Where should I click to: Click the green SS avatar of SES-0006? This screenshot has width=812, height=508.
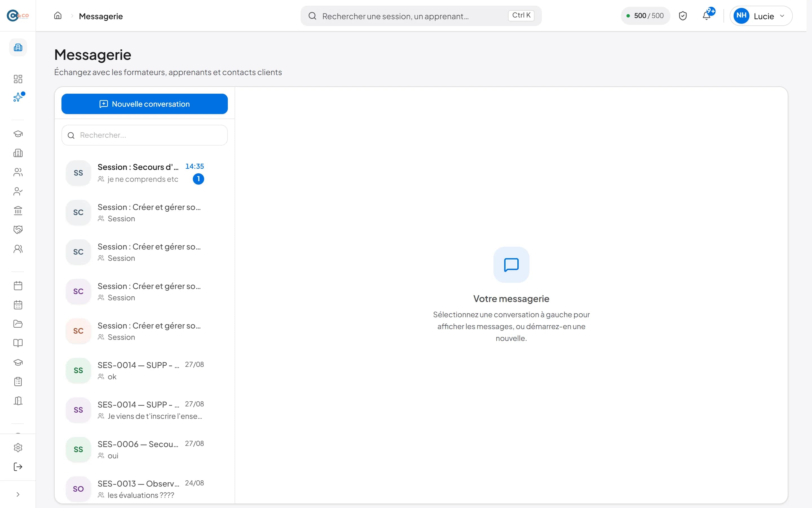[x=78, y=450]
